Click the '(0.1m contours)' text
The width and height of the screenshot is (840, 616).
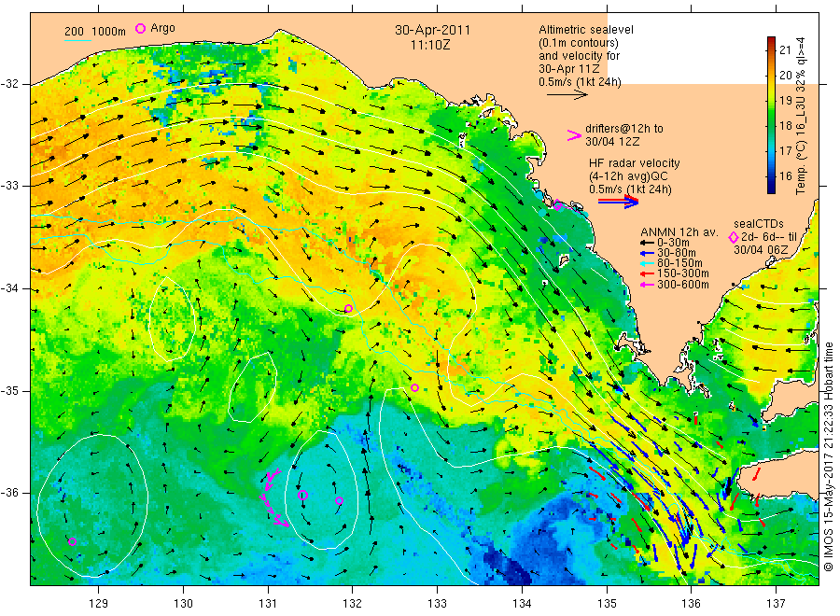pos(578,43)
